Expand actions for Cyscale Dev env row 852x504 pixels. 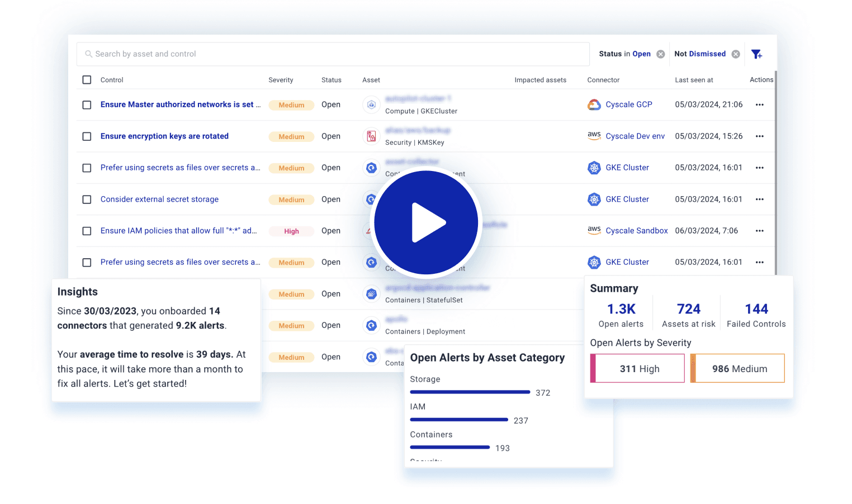pyautogui.click(x=759, y=136)
